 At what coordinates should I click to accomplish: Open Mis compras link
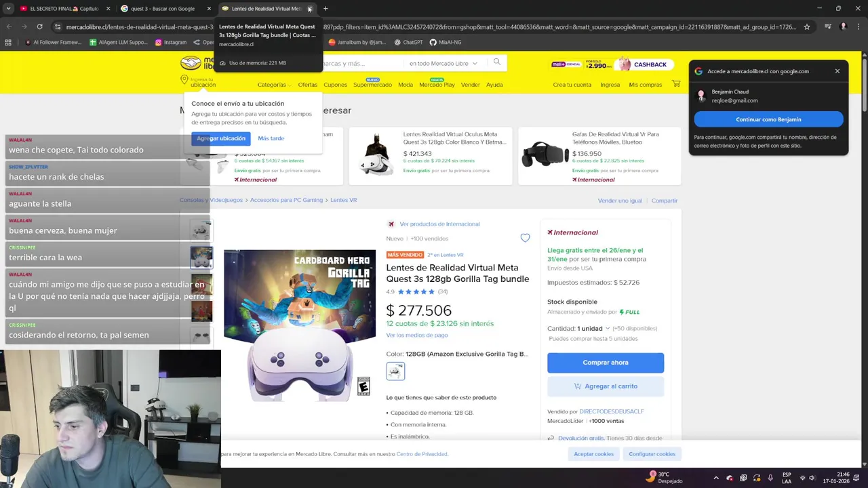point(645,85)
